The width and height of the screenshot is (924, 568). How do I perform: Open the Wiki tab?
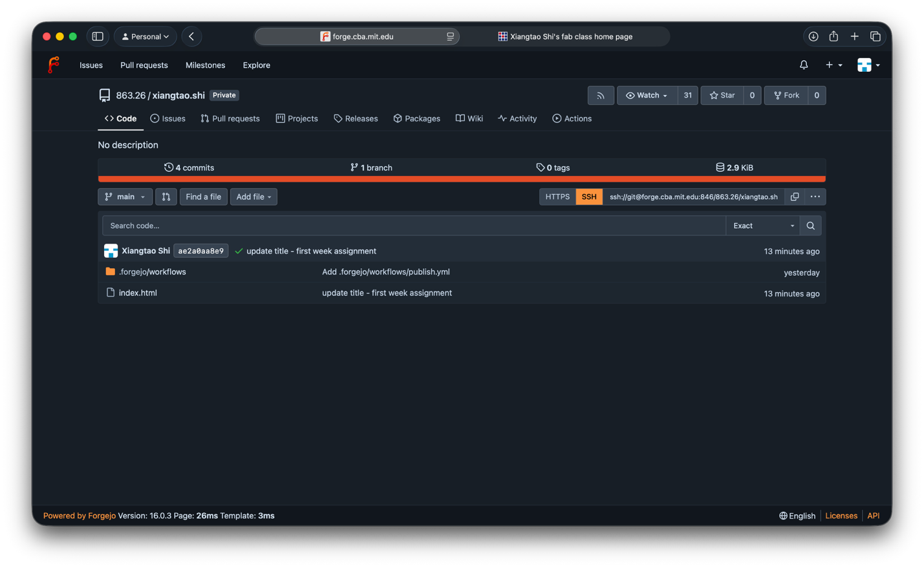[x=469, y=118]
